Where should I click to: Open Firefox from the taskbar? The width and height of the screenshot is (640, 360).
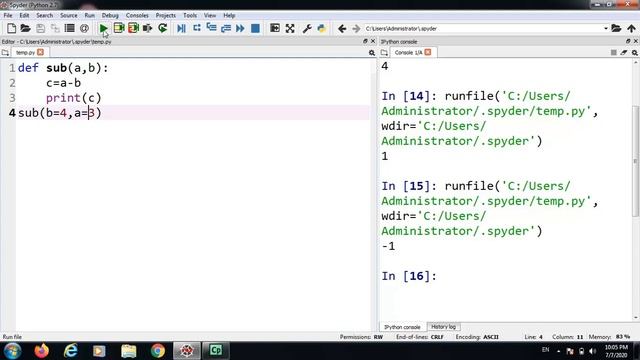coord(42,351)
